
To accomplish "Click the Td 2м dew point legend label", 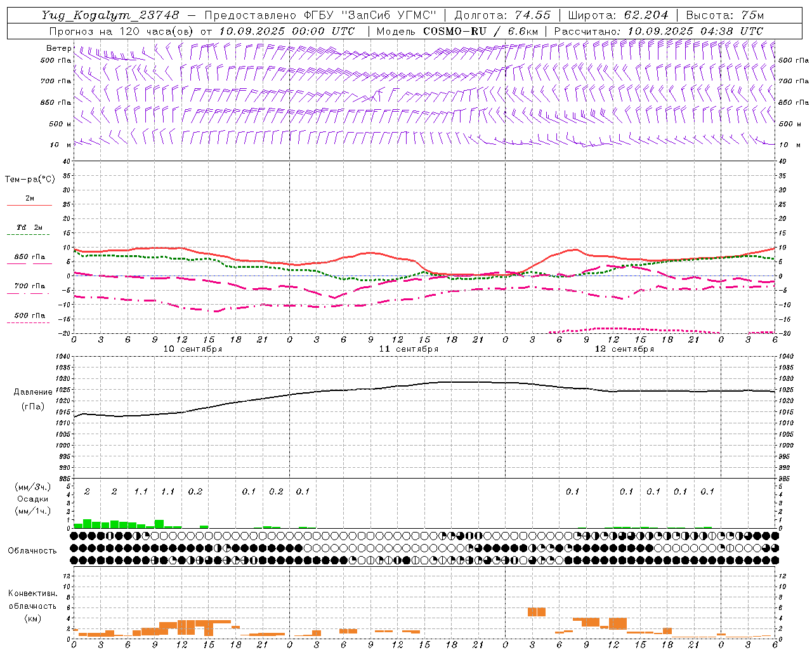I will (30, 227).
